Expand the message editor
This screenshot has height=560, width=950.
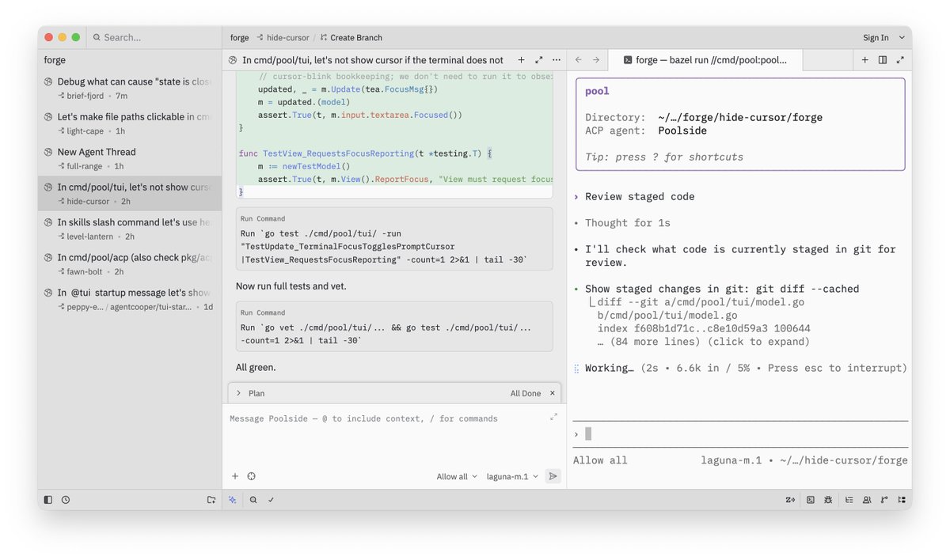coord(553,417)
